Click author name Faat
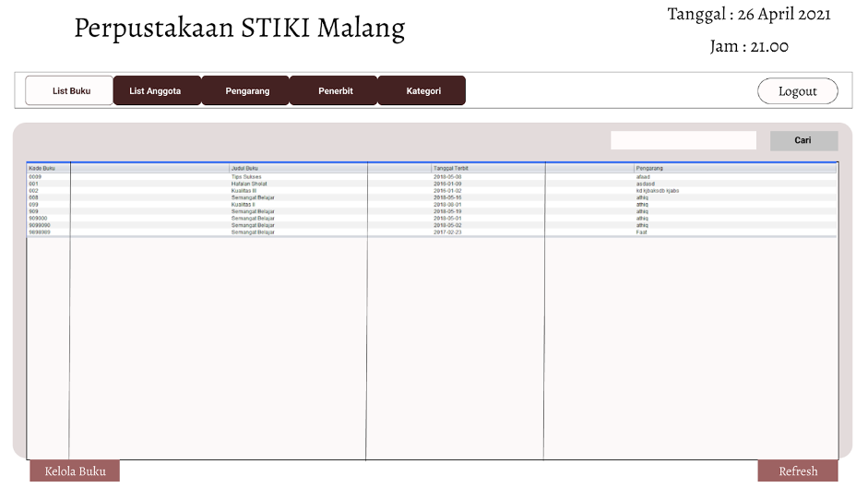868x488 pixels. coord(641,232)
